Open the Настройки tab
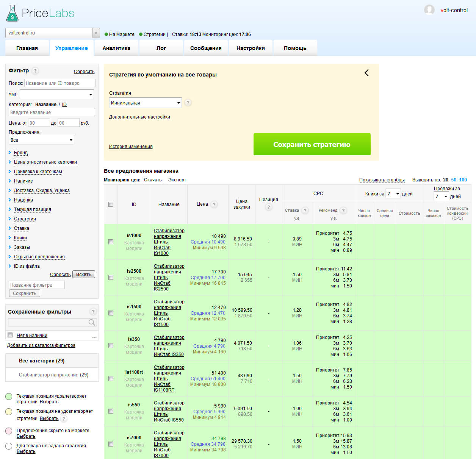Image resolution: width=476 pixels, height=459 pixels. 251,48
